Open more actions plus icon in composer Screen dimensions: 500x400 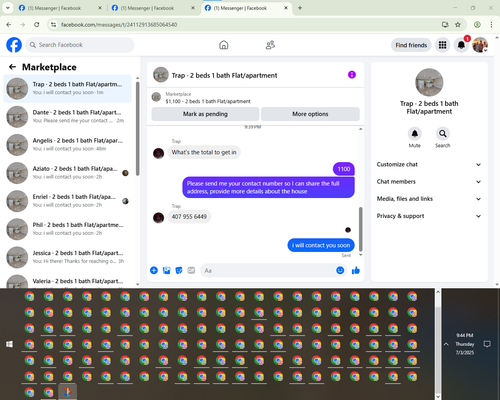click(154, 270)
